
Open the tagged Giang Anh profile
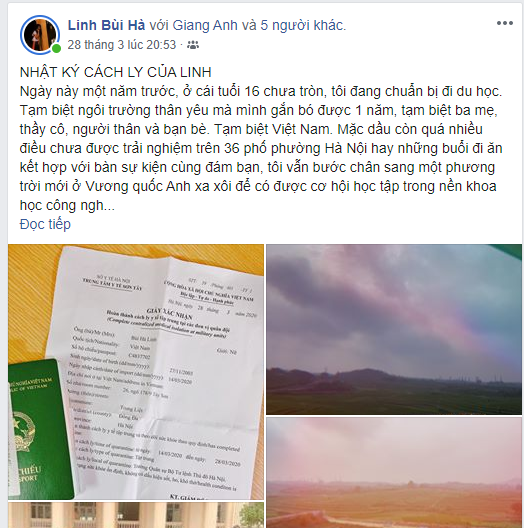[x=205, y=25]
